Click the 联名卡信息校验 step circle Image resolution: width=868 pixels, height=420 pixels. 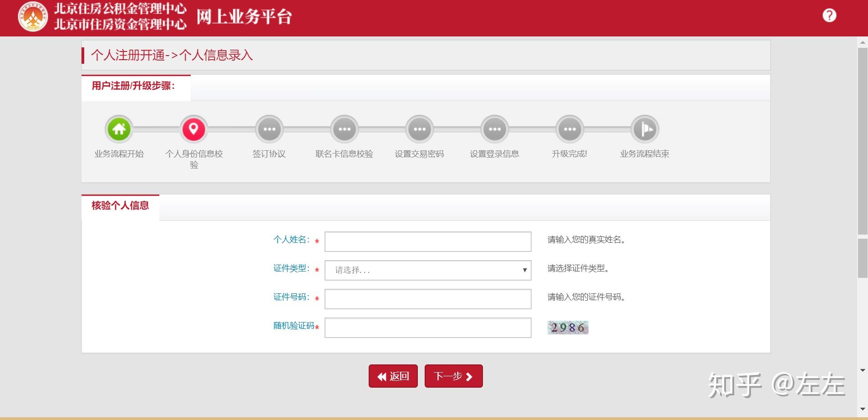click(344, 129)
